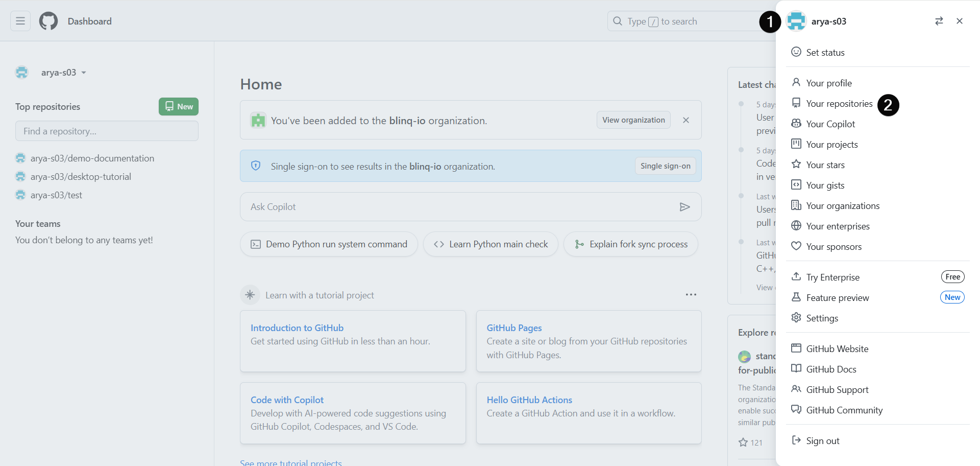
Task: Click the shield icon on single sign-on banner
Action: [256, 166]
